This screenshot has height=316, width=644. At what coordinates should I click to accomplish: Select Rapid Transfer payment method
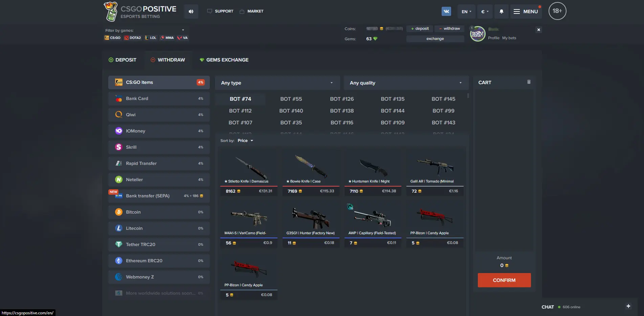click(x=159, y=164)
